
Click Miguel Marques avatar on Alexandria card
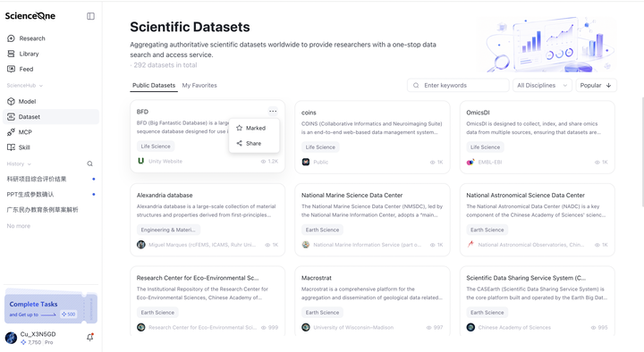[x=141, y=245]
